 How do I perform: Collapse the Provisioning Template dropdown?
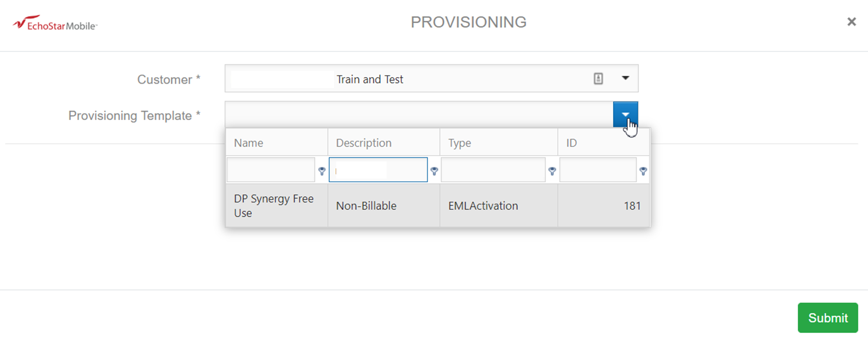pyautogui.click(x=625, y=115)
